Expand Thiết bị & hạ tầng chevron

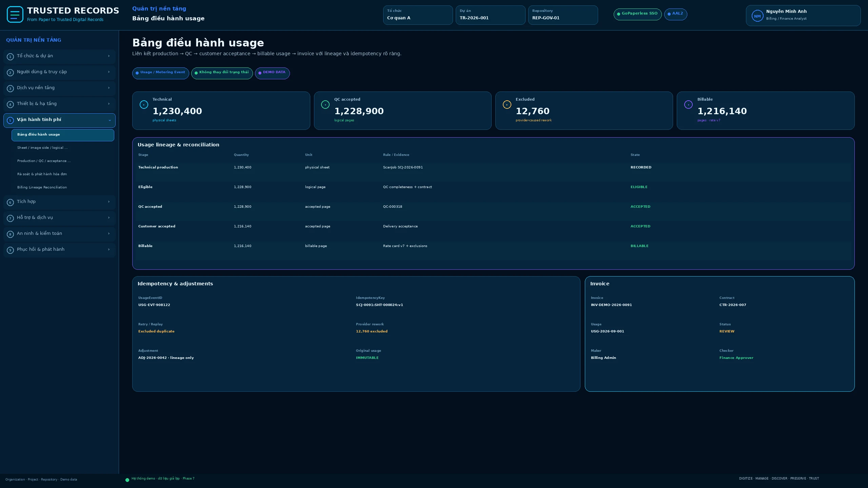coord(109,104)
